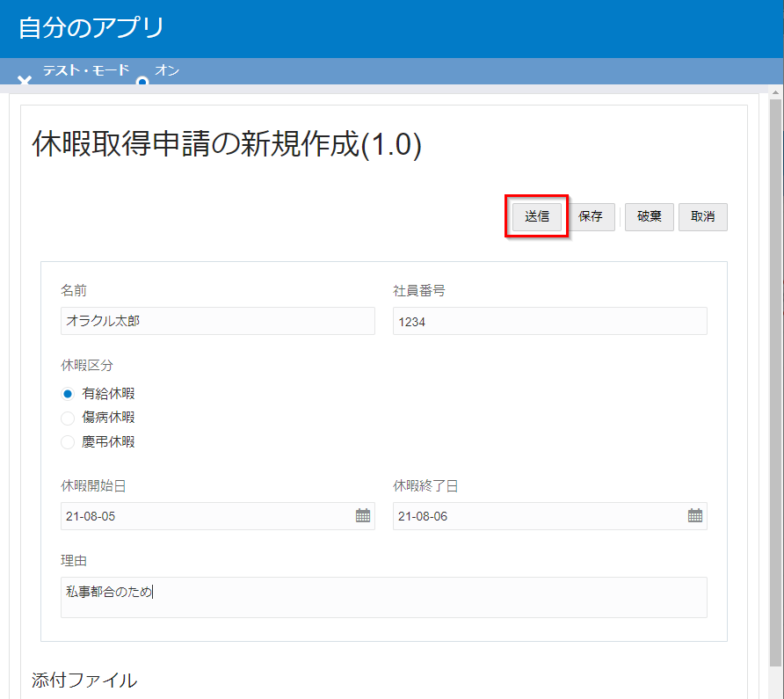Open calendar picker for 休暇開始日
Image resolution: width=784 pixels, height=699 pixels.
pos(363,516)
